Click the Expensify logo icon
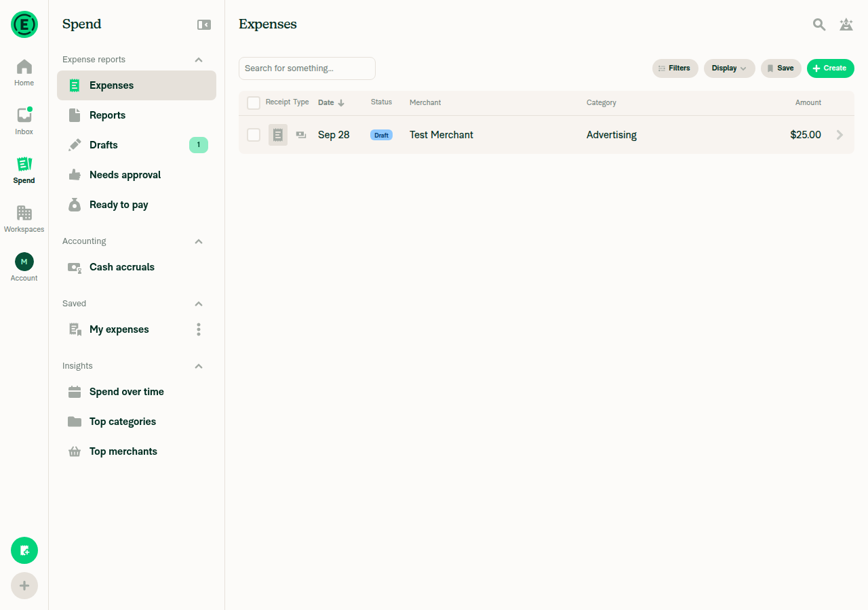Image resolution: width=868 pixels, height=610 pixels. tap(24, 24)
